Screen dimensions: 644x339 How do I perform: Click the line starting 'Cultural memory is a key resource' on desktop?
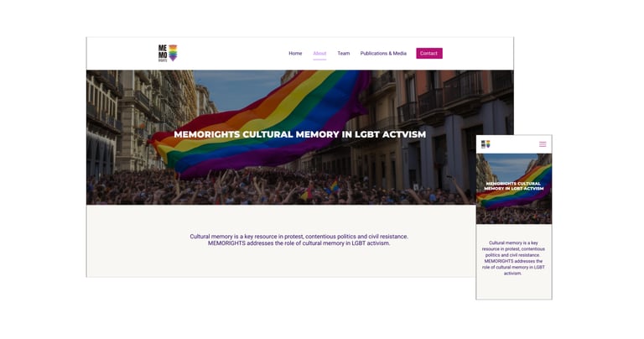pos(299,237)
